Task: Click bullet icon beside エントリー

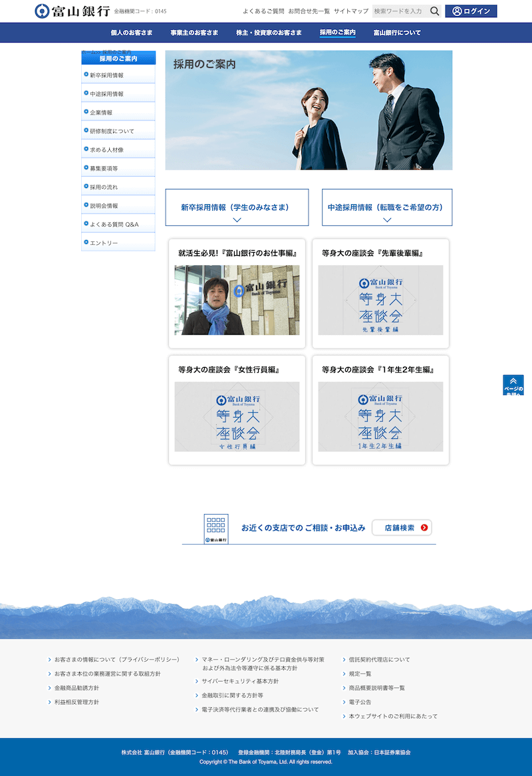Action: click(86, 243)
